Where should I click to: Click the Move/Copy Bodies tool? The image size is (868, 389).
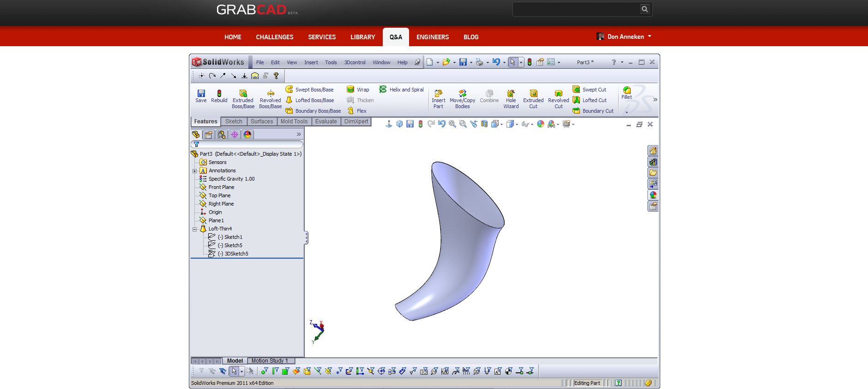(462, 94)
